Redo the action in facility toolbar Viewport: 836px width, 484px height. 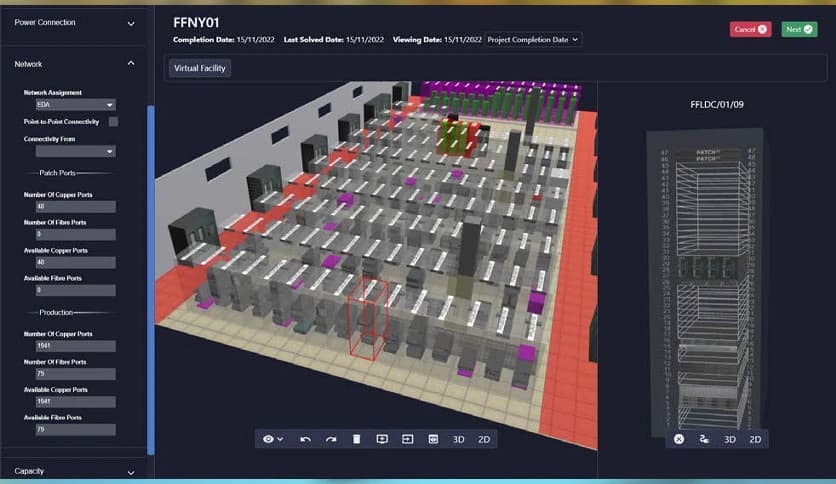click(x=331, y=439)
